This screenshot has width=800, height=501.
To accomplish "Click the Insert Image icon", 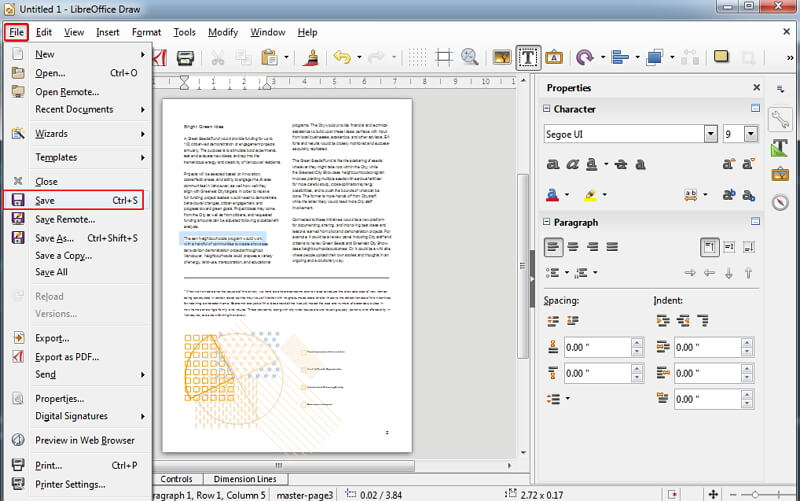I will (x=502, y=57).
